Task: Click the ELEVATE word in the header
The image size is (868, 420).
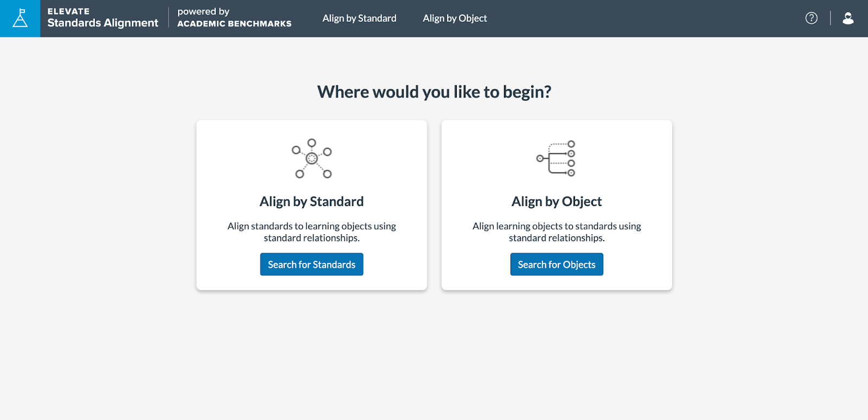Action: click(68, 11)
